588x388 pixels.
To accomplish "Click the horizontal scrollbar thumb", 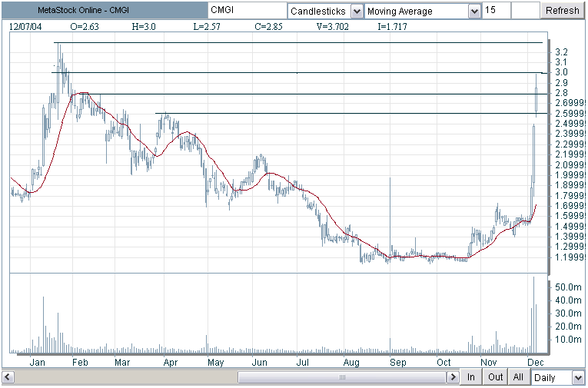I will pyautogui.click(x=342, y=377).
